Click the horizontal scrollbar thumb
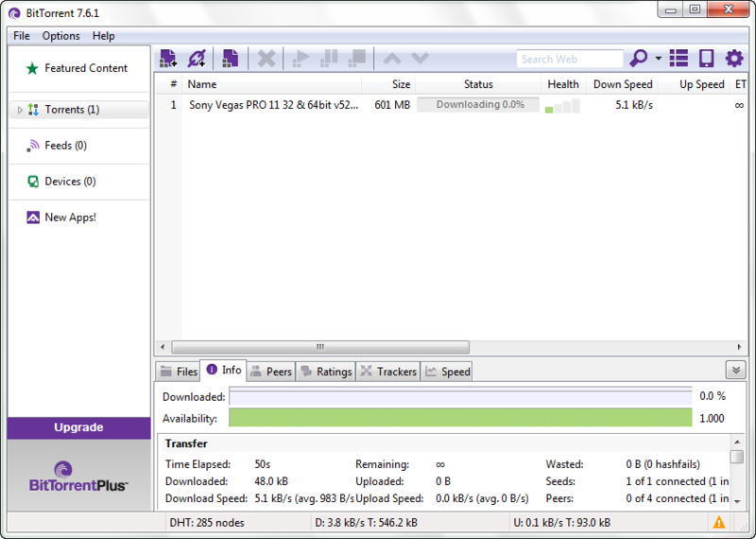The image size is (756, 539). tap(320, 347)
